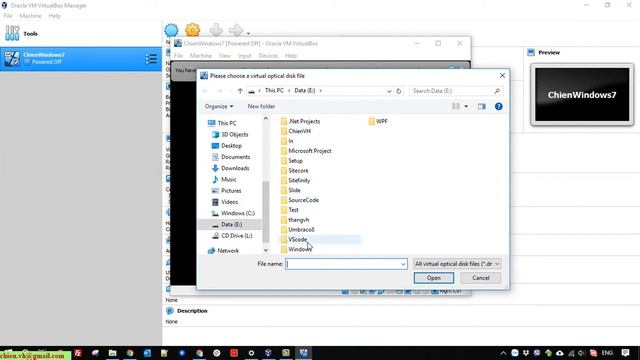
Task: Click the blue Help icon in dialog
Action: 498,107
